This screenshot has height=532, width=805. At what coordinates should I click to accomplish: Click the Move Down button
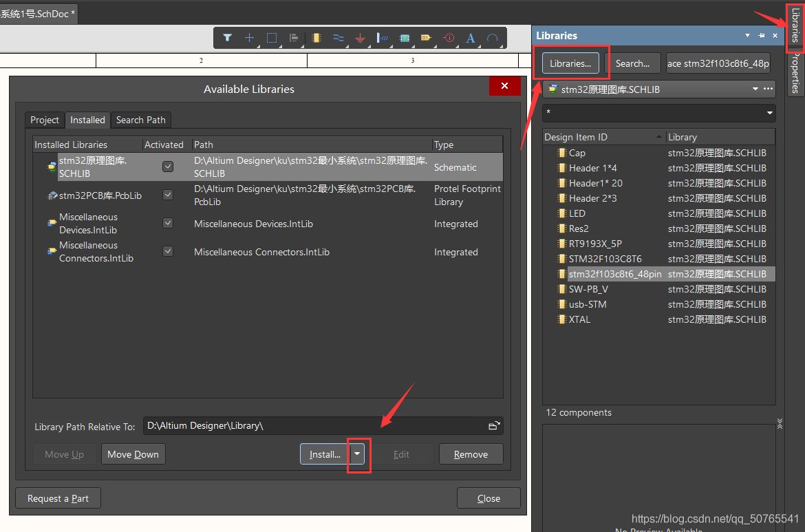[x=133, y=454]
